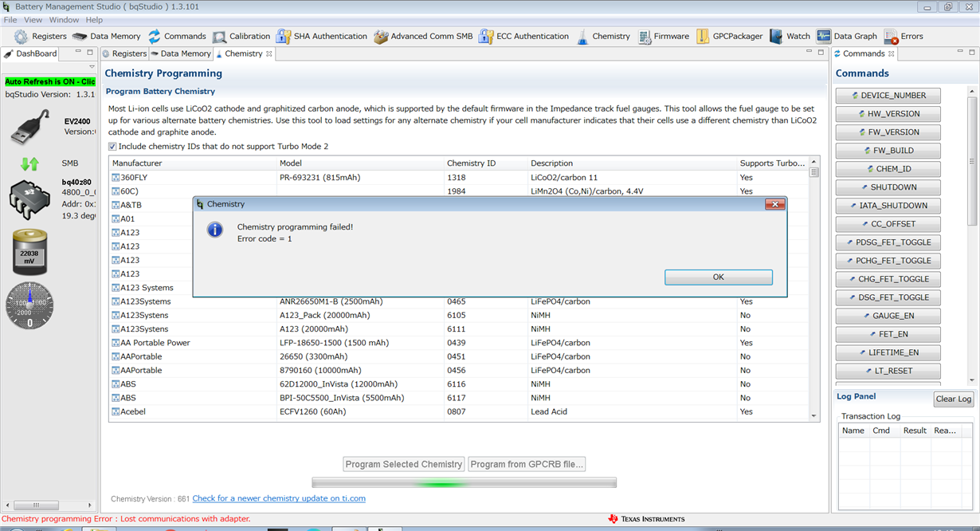Viewport: 980px width, 531px height.
Task: Open Calibration tool
Action: pyautogui.click(x=241, y=36)
